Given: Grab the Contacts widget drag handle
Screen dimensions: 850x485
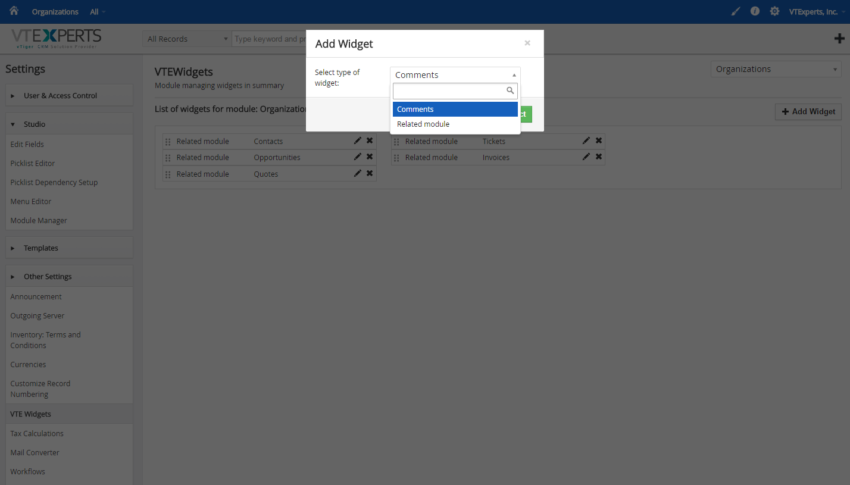Looking at the screenshot, I should [x=168, y=141].
